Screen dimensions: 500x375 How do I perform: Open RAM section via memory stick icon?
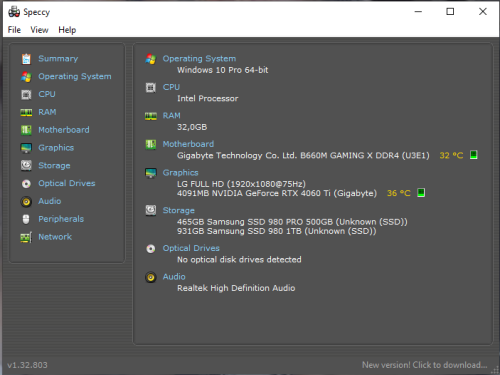click(x=26, y=113)
